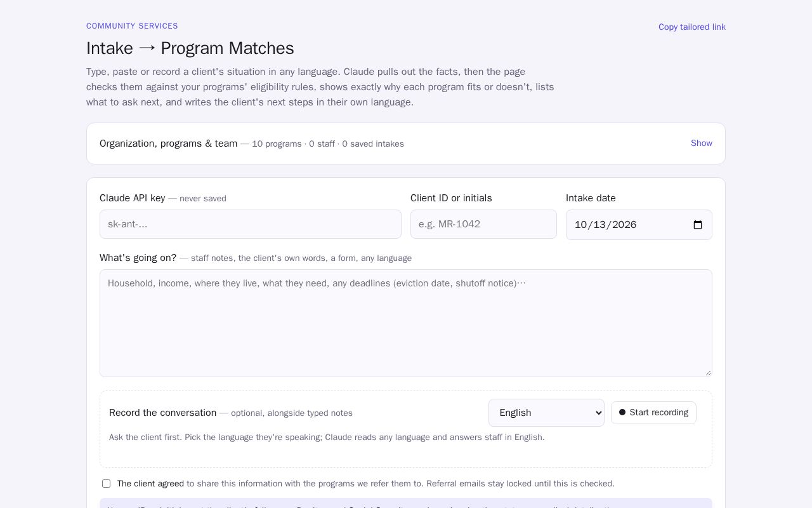Focus the Claude API key field

click(x=251, y=224)
